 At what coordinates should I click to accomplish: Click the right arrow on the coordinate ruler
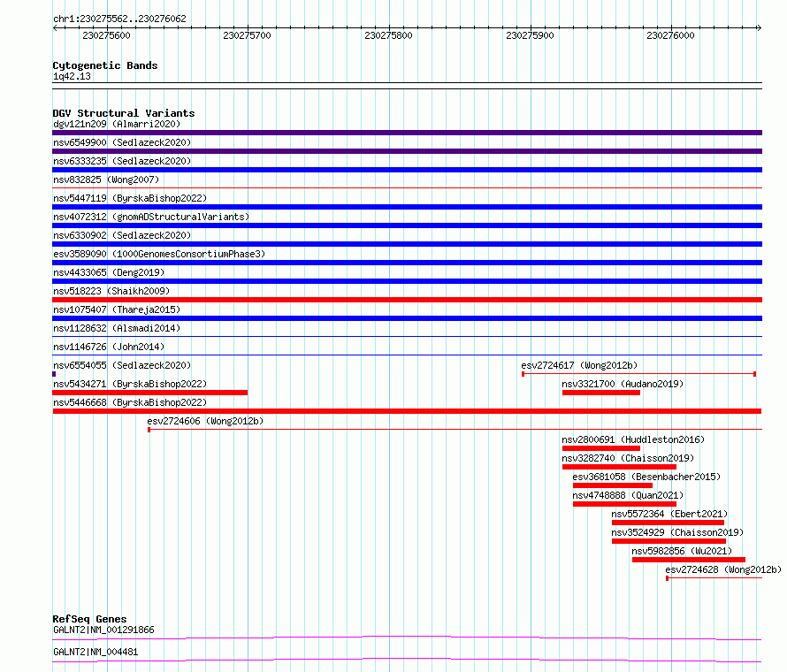tap(759, 27)
